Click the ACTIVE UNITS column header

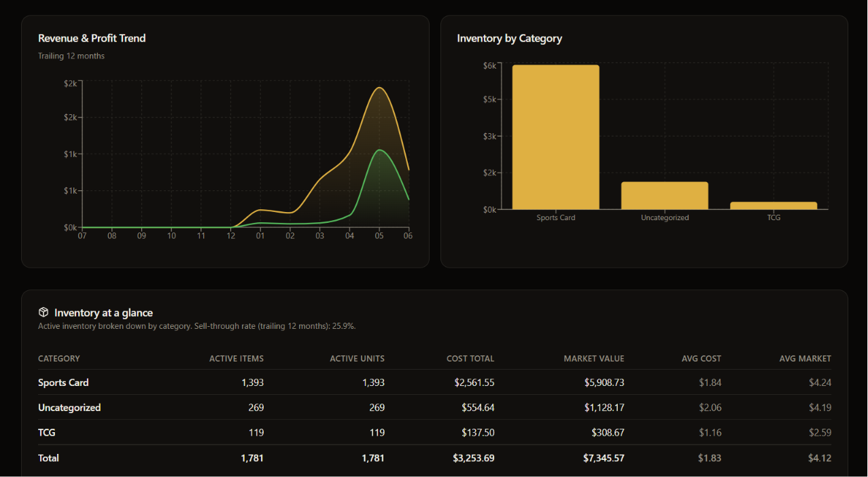click(358, 358)
